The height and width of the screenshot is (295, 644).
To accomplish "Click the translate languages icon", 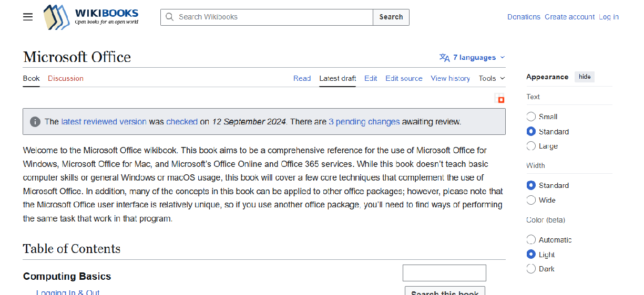I will 445,58.
